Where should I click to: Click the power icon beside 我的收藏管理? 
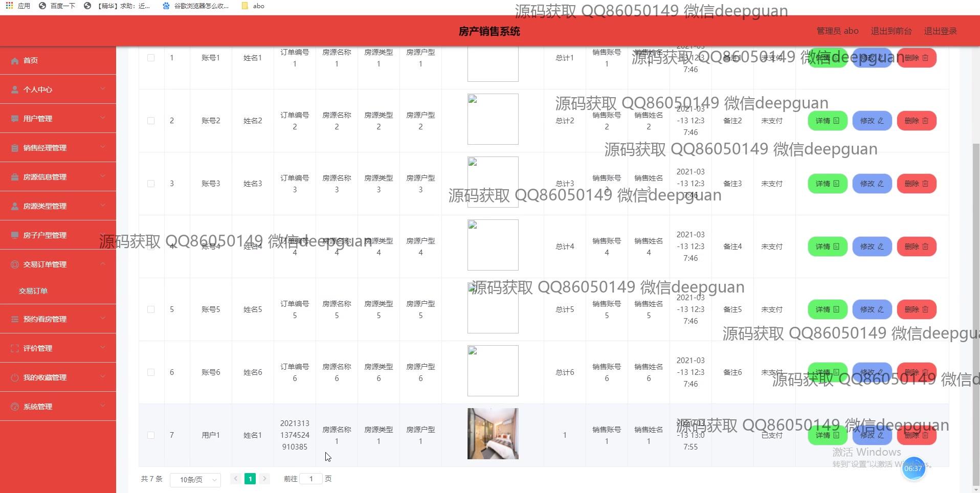[x=15, y=377]
